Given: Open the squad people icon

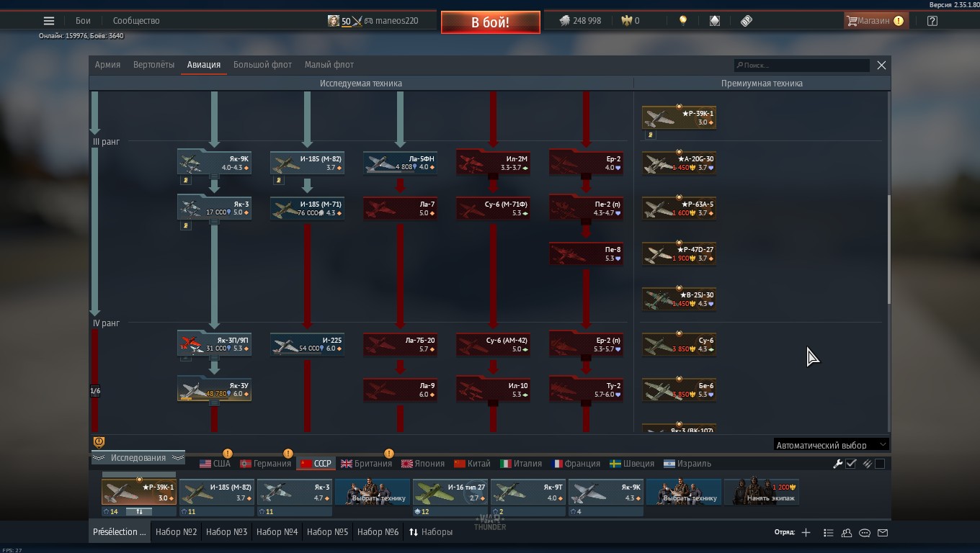Looking at the screenshot, I should [847, 533].
